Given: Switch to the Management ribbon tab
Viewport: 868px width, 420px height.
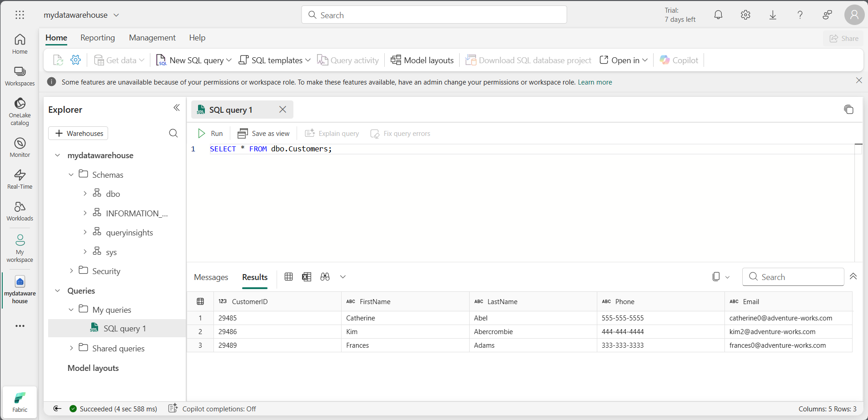Looking at the screenshot, I should 152,38.
